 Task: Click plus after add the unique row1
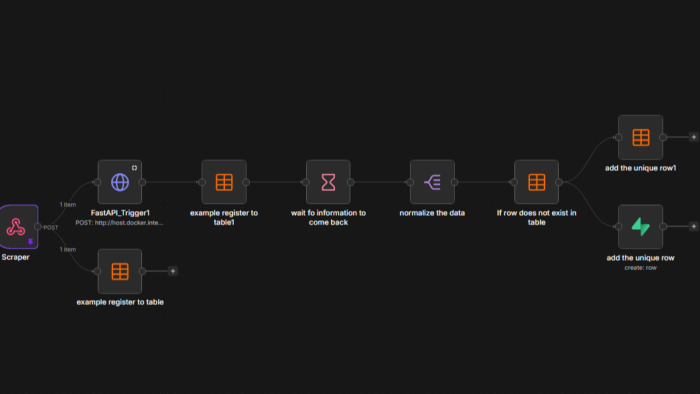click(693, 137)
